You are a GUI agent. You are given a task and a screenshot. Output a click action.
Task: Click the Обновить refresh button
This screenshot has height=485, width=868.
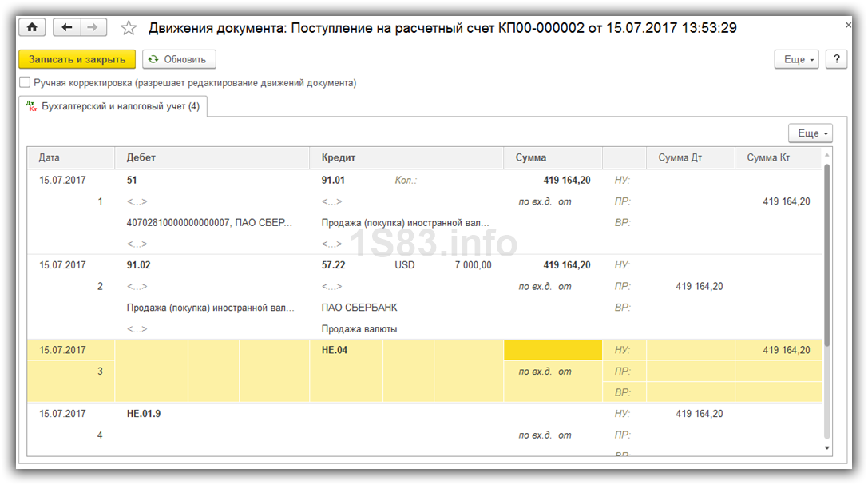179,59
